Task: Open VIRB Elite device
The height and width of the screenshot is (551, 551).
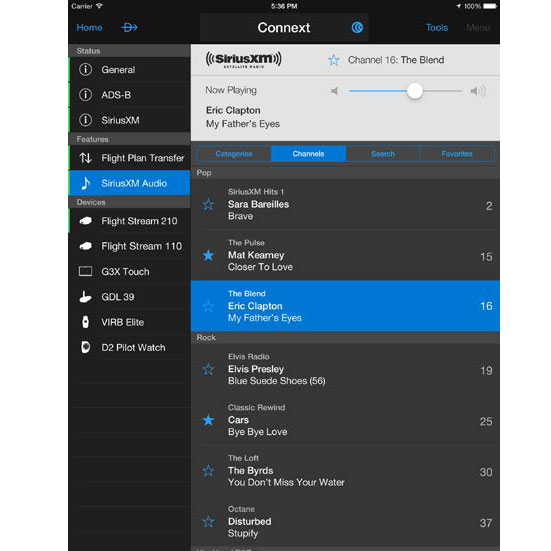Action: tap(130, 322)
